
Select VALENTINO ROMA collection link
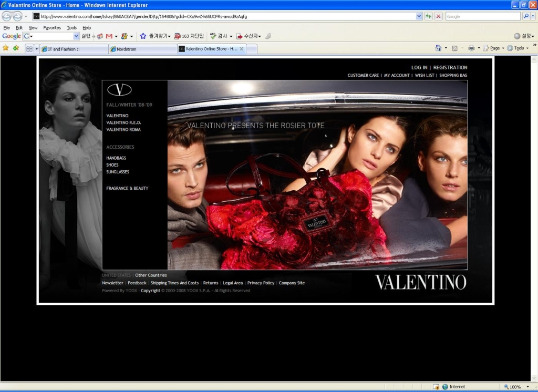[123, 129]
